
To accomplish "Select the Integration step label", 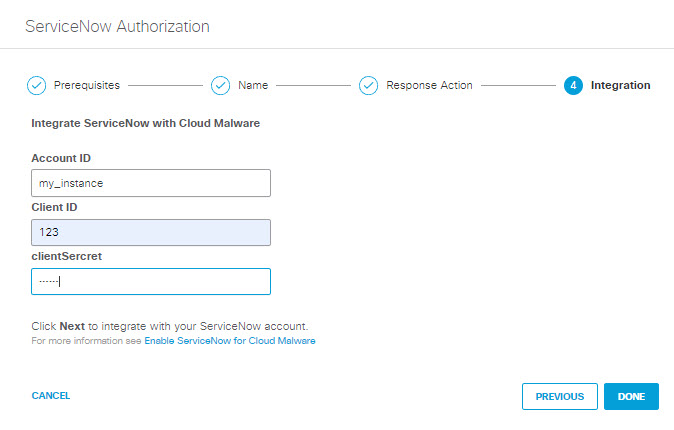I will [x=620, y=85].
